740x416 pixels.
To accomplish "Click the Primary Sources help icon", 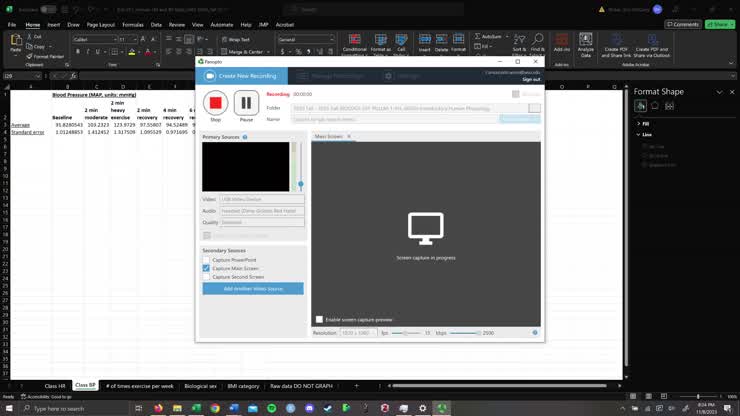I will coord(245,137).
